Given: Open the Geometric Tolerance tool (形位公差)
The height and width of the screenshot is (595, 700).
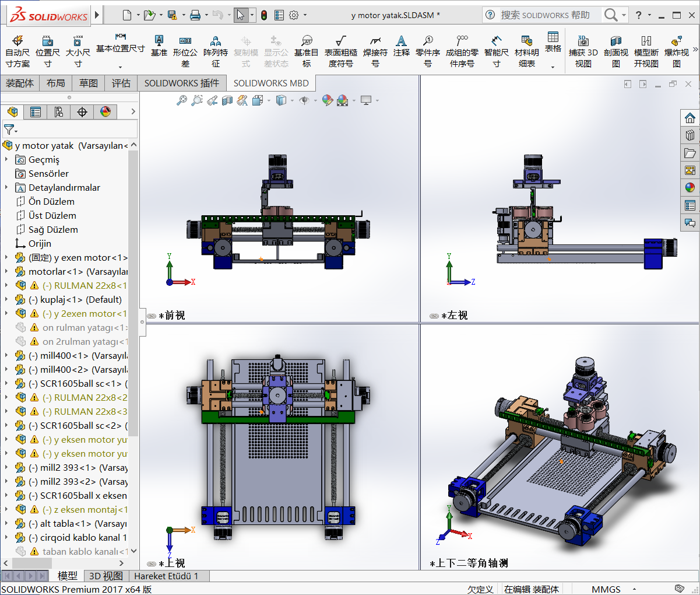Looking at the screenshot, I should point(185,51).
